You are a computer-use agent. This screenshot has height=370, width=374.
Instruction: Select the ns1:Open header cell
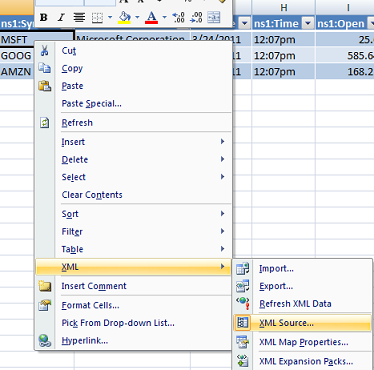click(345, 23)
